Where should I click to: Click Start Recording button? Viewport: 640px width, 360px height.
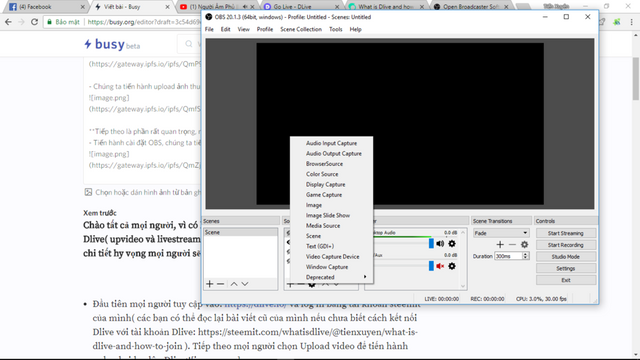pyautogui.click(x=565, y=245)
